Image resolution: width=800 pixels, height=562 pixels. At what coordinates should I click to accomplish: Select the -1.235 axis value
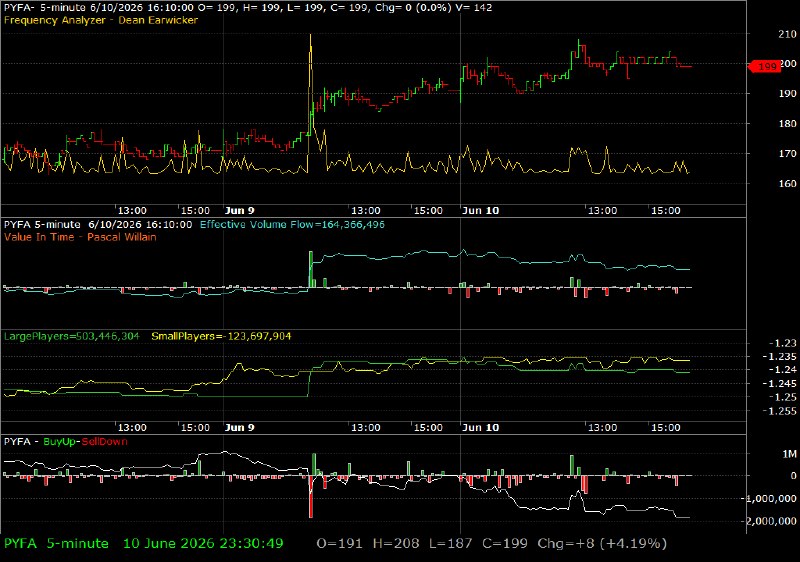click(780, 356)
